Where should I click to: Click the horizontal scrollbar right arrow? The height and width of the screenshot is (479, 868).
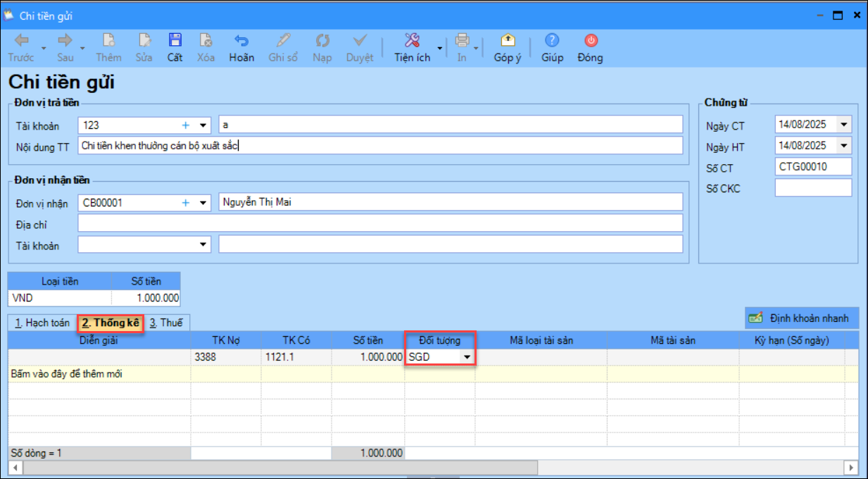(x=852, y=468)
